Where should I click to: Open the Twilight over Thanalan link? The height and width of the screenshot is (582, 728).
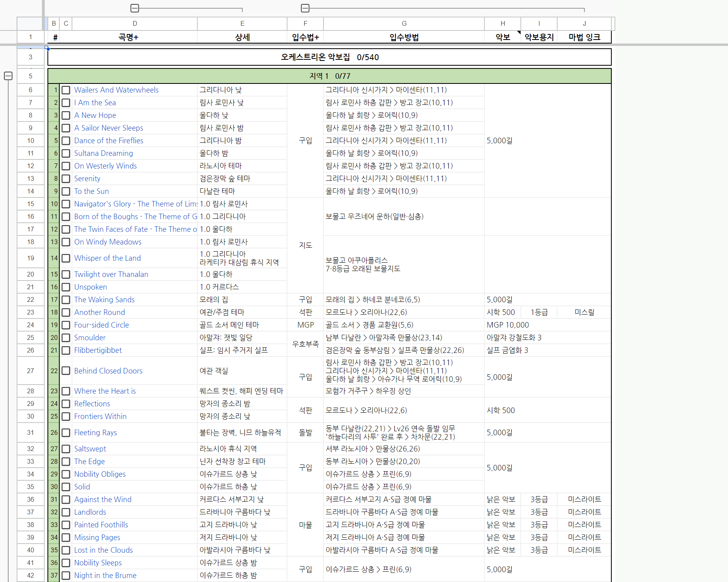pyautogui.click(x=111, y=274)
